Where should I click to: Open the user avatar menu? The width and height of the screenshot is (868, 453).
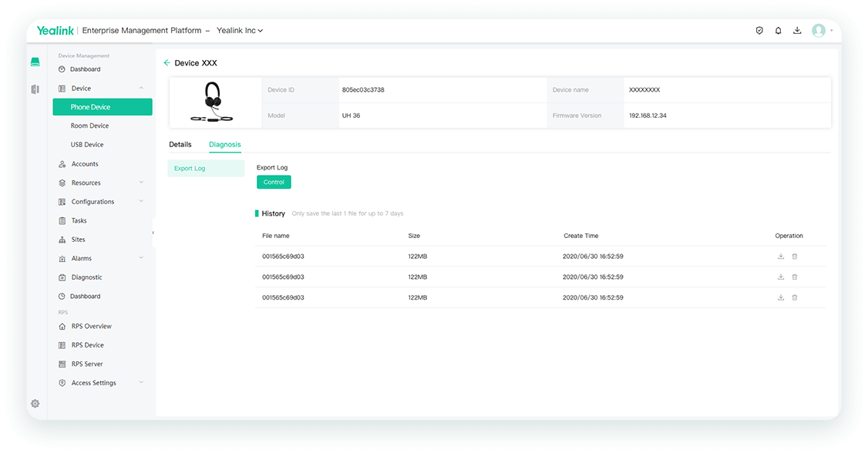[x=819, y=31]
